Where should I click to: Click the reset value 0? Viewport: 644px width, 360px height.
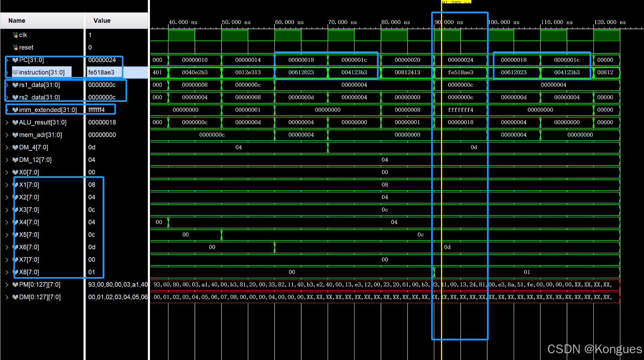(90, 47)
